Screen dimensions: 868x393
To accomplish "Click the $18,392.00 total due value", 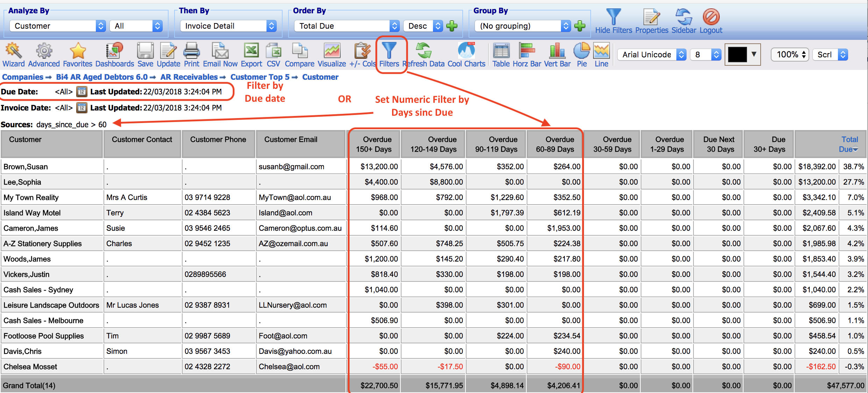I will (x=817, y=167).
